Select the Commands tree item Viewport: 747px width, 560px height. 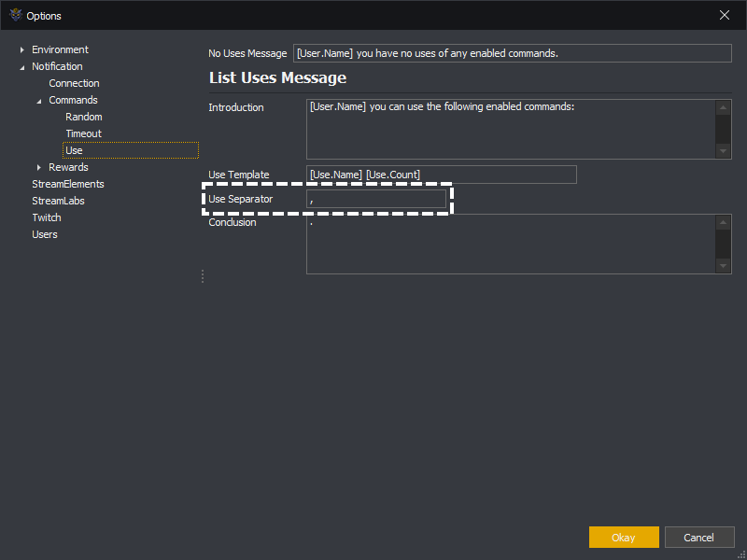73,100
